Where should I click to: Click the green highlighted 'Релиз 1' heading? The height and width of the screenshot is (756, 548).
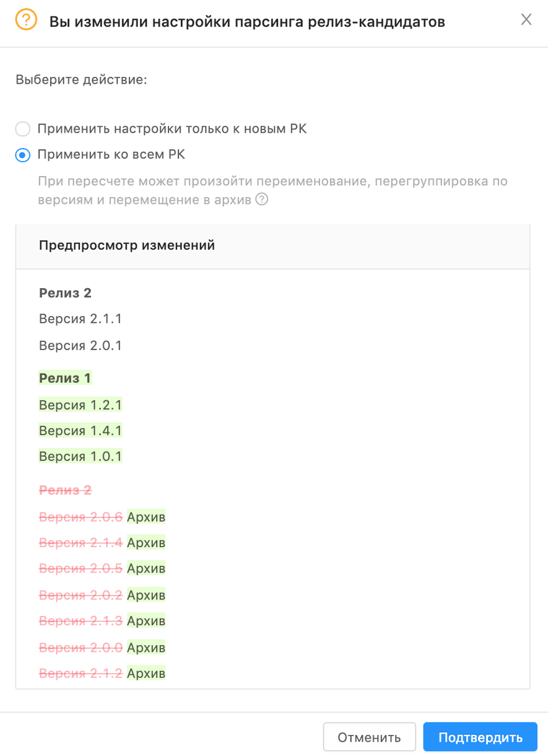pos(65,378)
